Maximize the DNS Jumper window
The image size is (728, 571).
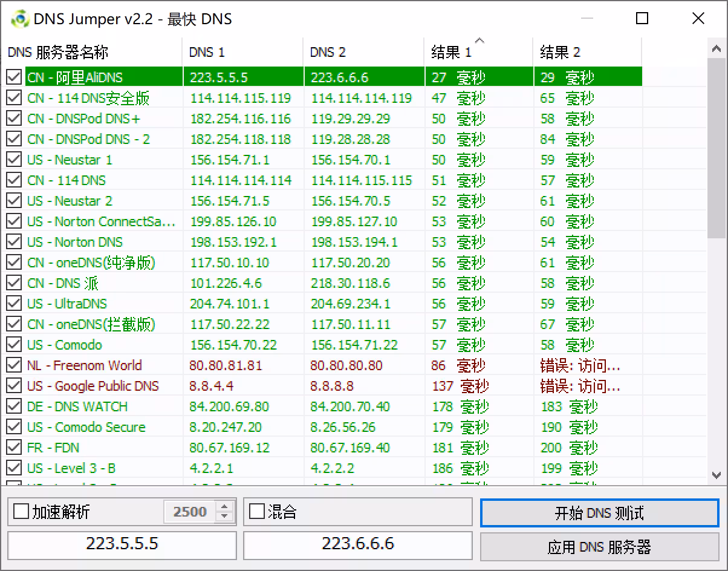[642, 19]
